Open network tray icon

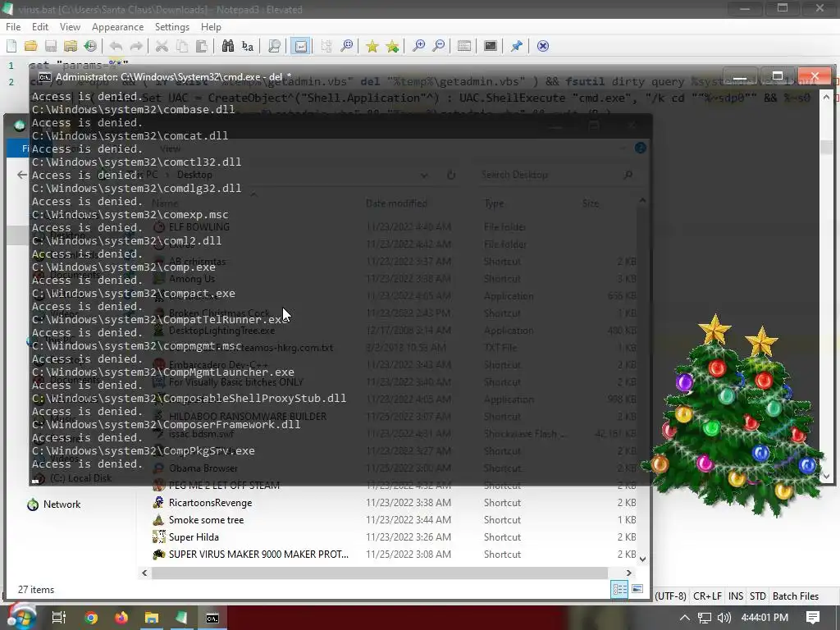705,618
